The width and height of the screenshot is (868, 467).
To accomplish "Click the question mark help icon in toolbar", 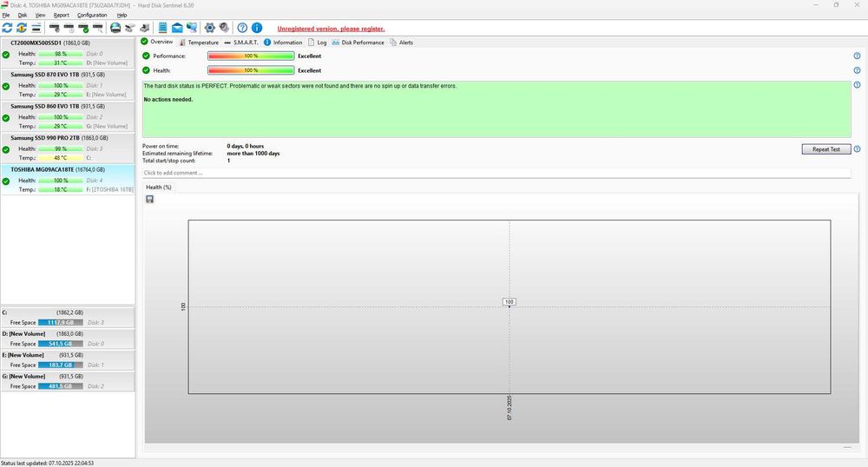I will (242, 28).
